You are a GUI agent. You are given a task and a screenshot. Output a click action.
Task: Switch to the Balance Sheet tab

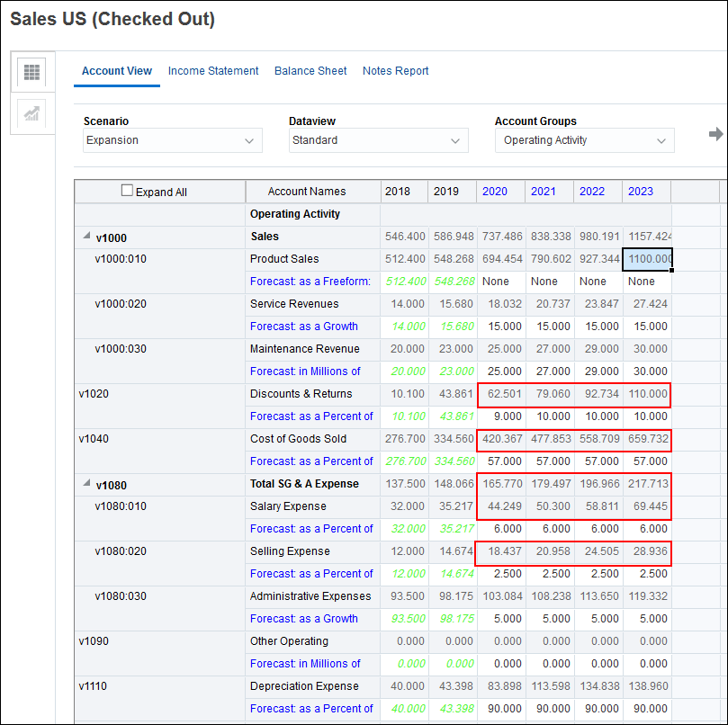point(310,71)
